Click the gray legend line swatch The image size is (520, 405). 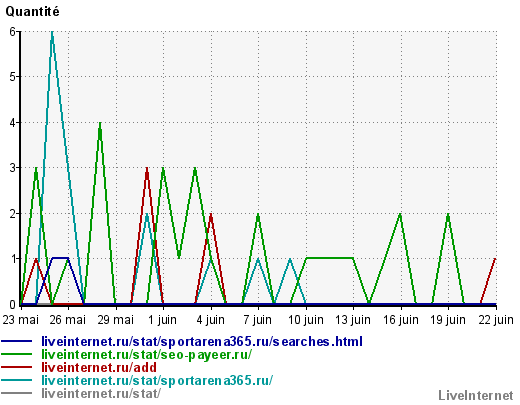pos(16,393)
